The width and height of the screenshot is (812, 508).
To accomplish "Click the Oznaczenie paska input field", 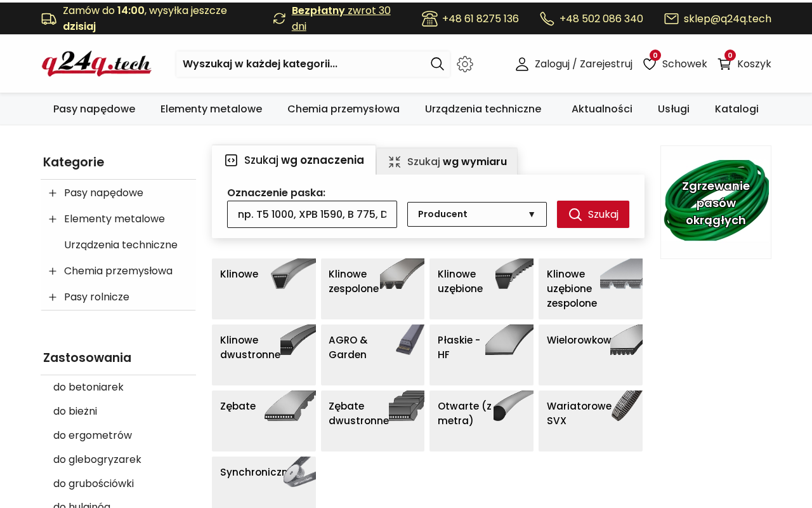I will click(x=312, y=214).
